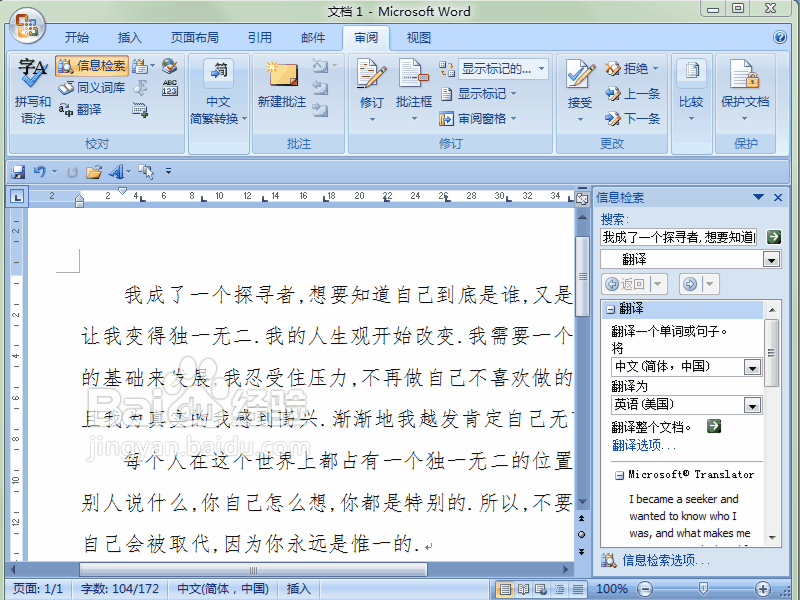
Task: Insert a new comment with 新建批注
Action: click(x=282, y=85)
